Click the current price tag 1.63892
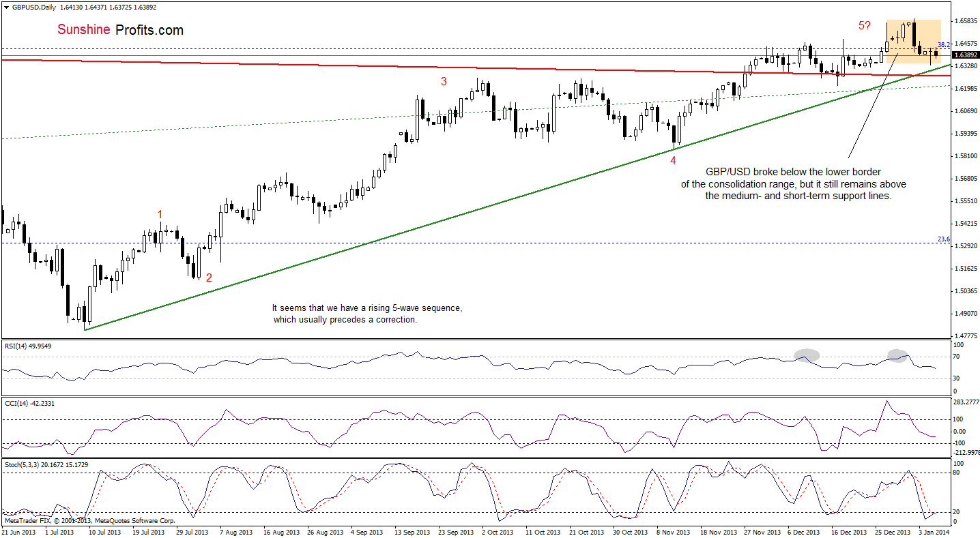980x538 pixels. (x=966, y=55)
